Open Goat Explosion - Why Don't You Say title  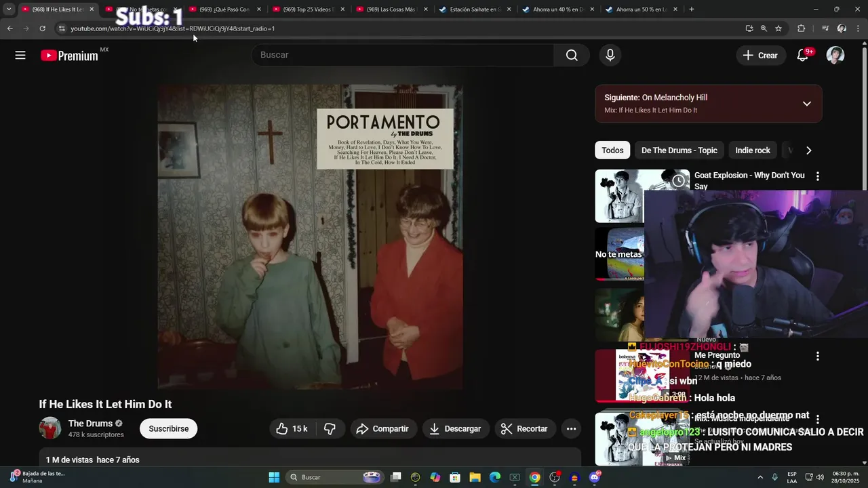[749, 180]
